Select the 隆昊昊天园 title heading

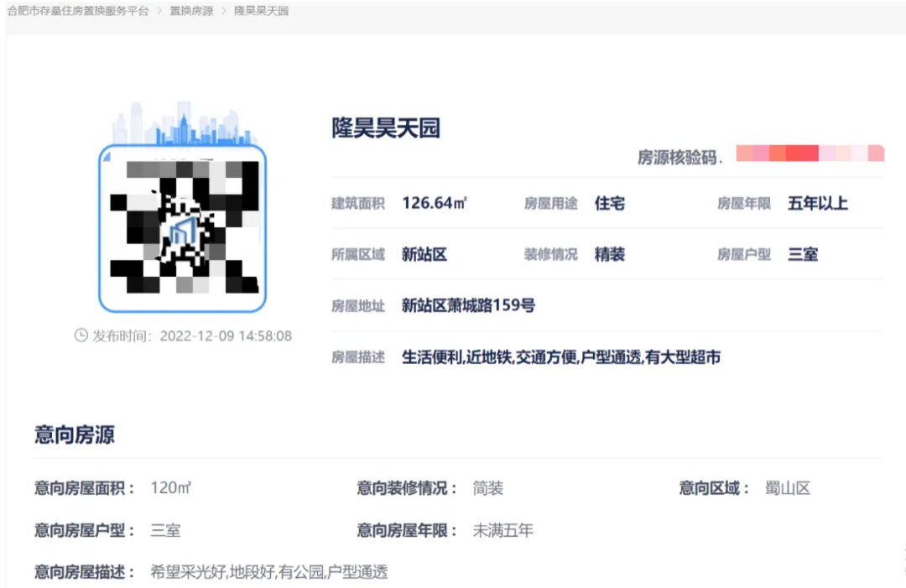pos(385,127)
